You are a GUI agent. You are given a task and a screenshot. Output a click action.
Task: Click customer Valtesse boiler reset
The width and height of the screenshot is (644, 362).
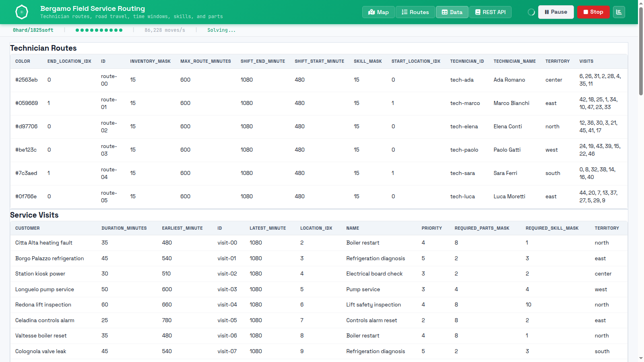click(41, 336)
